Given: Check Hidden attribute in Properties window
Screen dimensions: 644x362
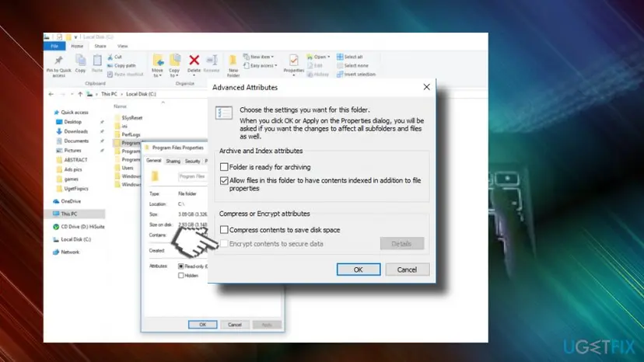Looking at the screenshot, I should coord(180,276).
